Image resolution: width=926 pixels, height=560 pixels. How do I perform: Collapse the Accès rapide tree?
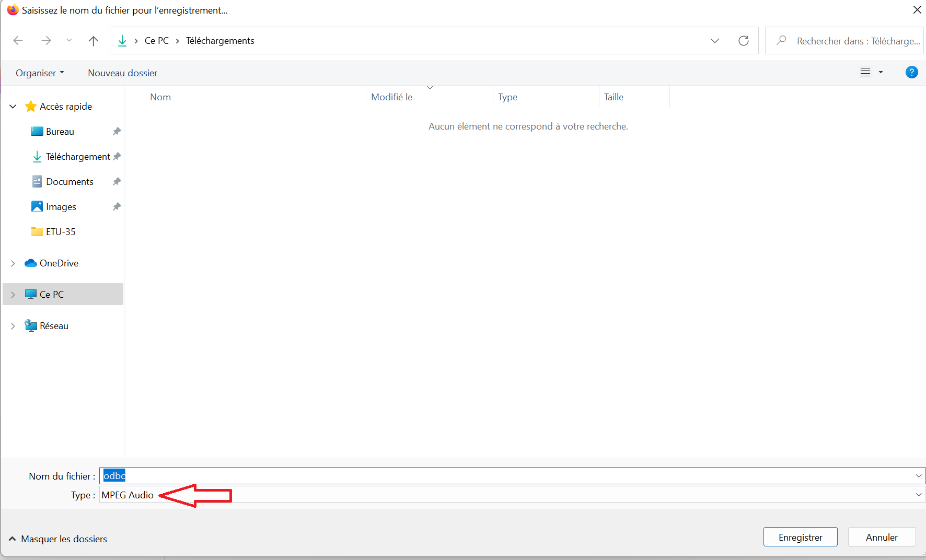click(13, 107)
